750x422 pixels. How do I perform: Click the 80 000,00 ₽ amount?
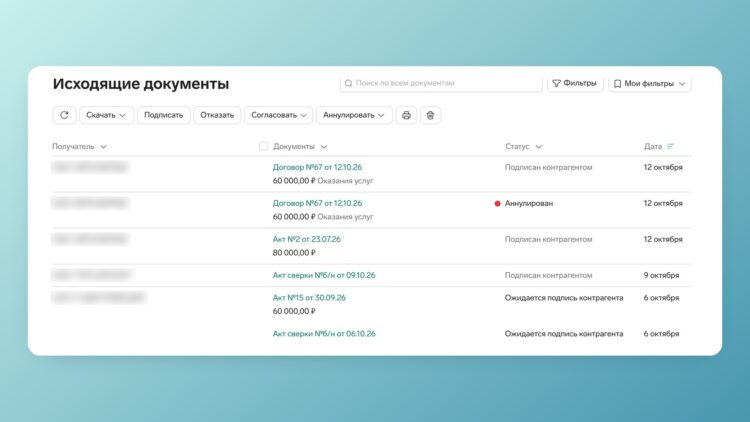click(x=294, y=253)
